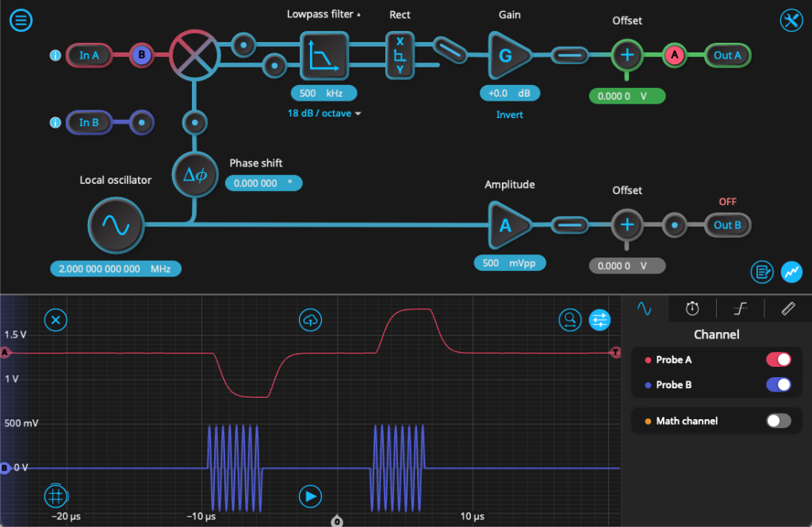Viewport: 812px width, 527px height.
Task: Click the local oscillator sine block
Action: (116, 225)
